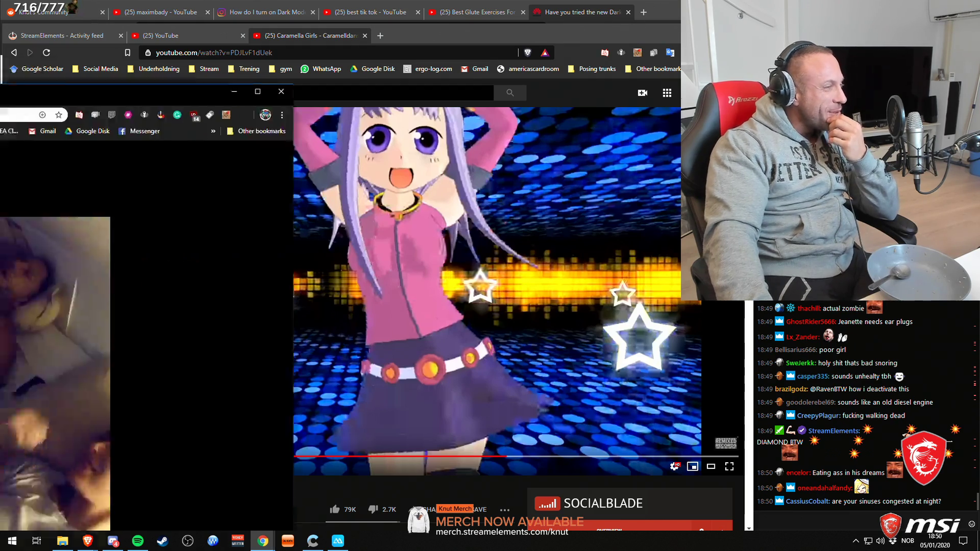Enable YouTube miniplayer mode

[x=693, y=467]
